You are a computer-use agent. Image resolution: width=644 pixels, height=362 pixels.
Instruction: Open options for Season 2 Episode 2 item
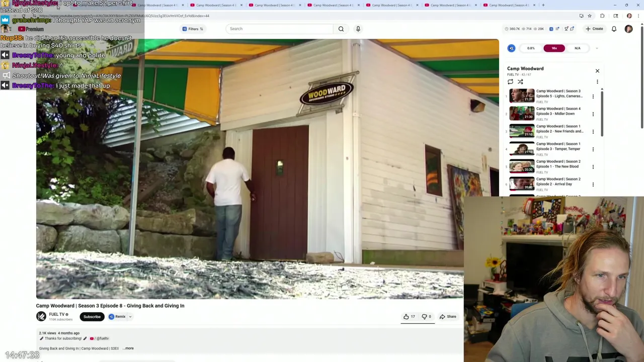click(x=593, y=185)
